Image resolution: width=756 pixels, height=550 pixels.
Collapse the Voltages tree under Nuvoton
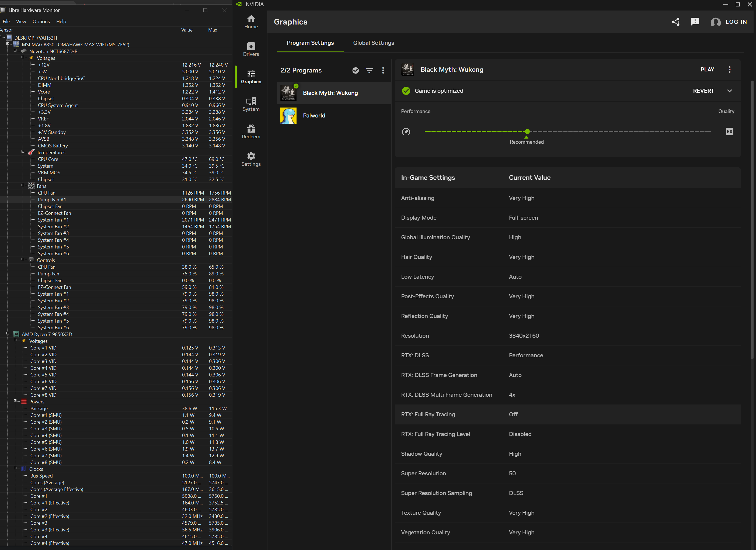[x=23, y=57]
